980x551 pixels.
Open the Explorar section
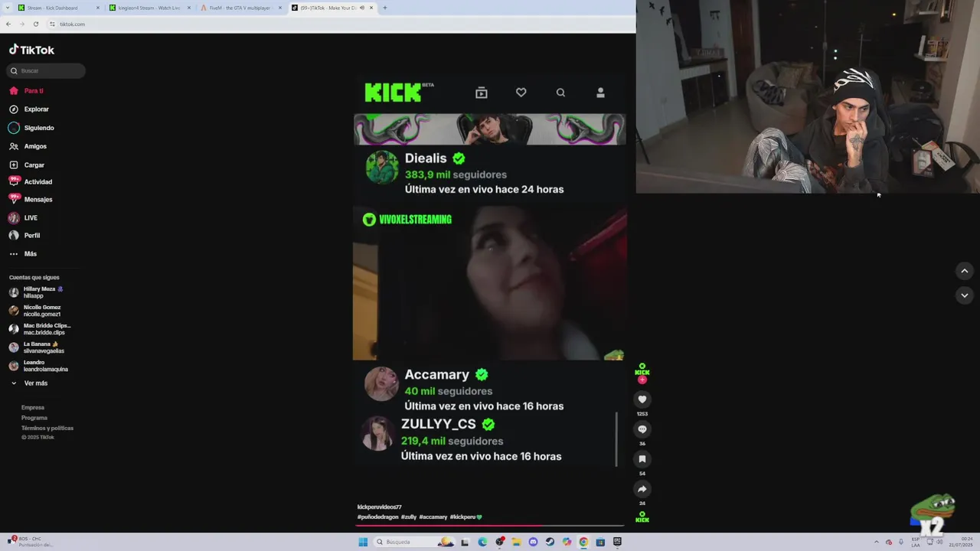pos(29,109)
